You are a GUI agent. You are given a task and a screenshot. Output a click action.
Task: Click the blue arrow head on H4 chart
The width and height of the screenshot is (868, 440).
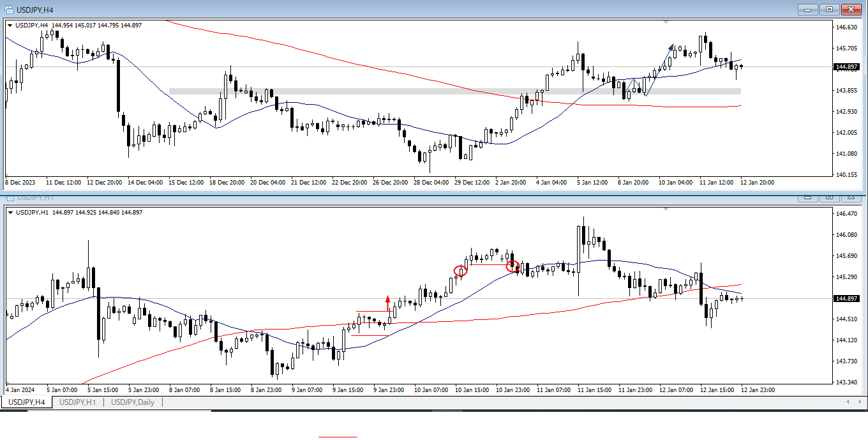click(x=671, y=47)
